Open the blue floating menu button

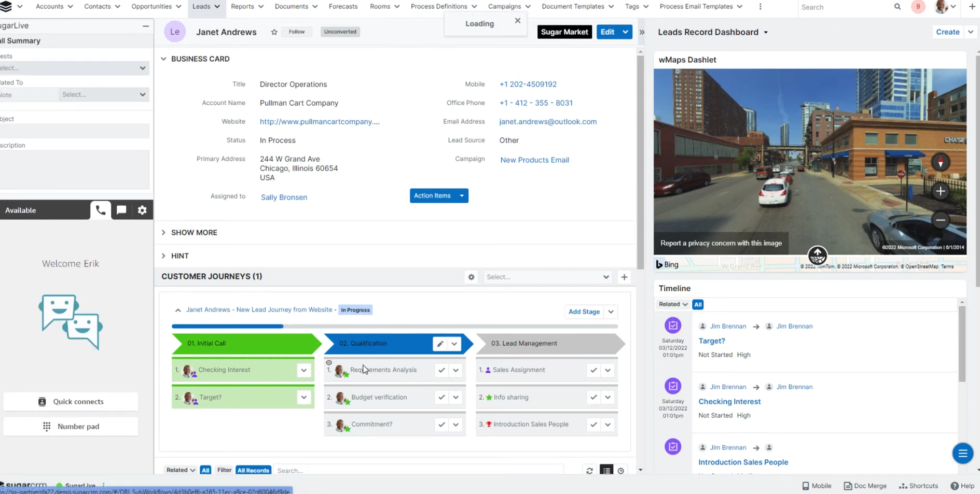pos(962,454)
